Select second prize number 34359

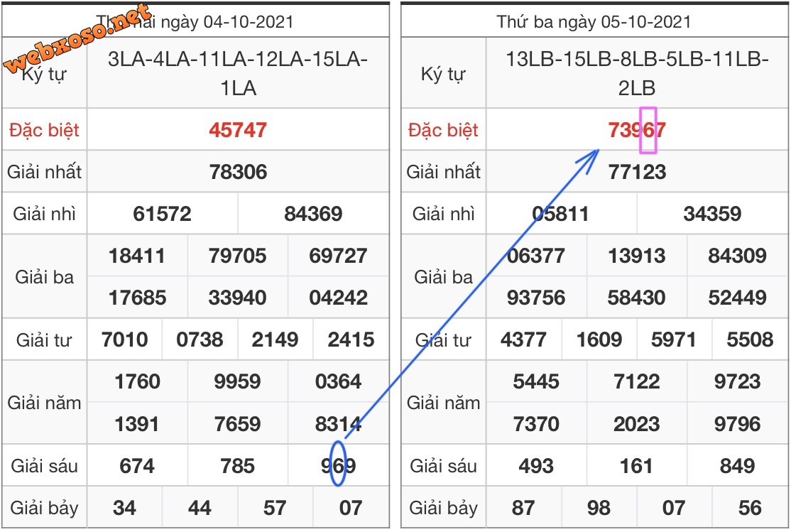point(712,214)
